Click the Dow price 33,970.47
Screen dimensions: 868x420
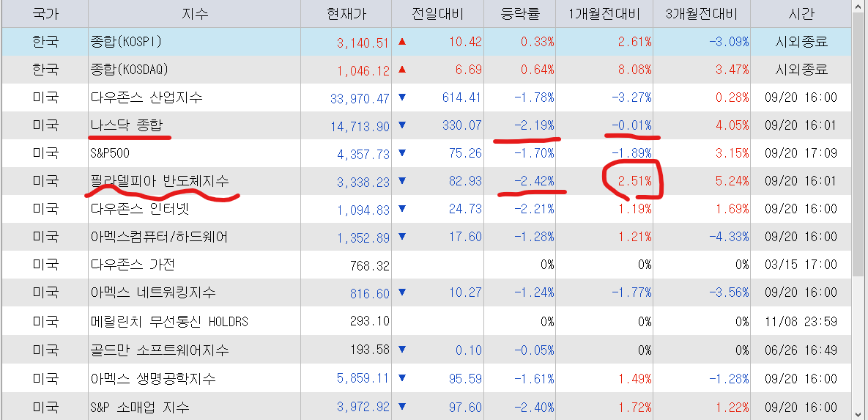360,98
